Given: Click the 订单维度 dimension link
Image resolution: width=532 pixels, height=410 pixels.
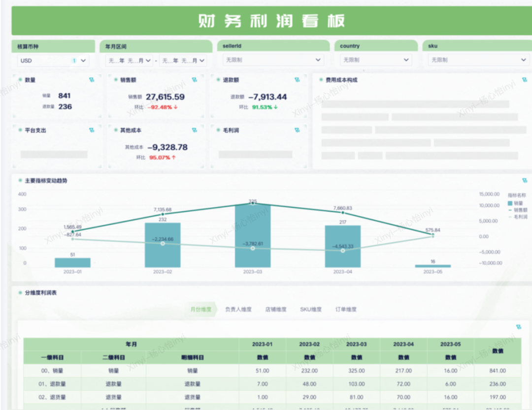Looking at the screenshot, I should [x=346, y=310].
